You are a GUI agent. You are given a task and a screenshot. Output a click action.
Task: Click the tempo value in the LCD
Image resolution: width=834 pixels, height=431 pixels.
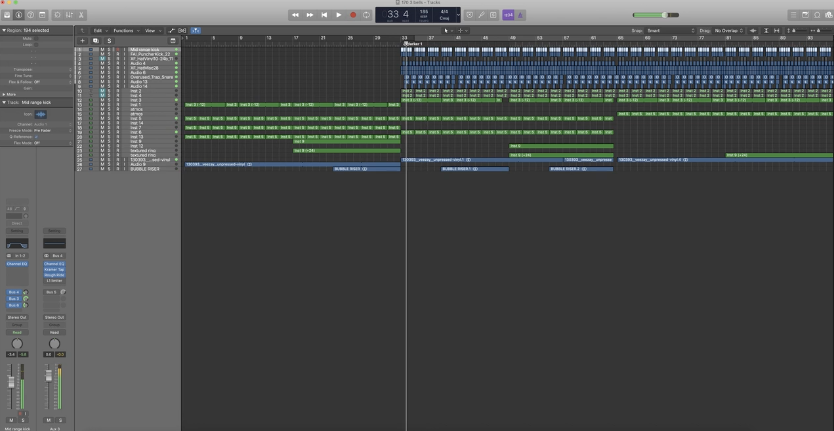point(423,11)
